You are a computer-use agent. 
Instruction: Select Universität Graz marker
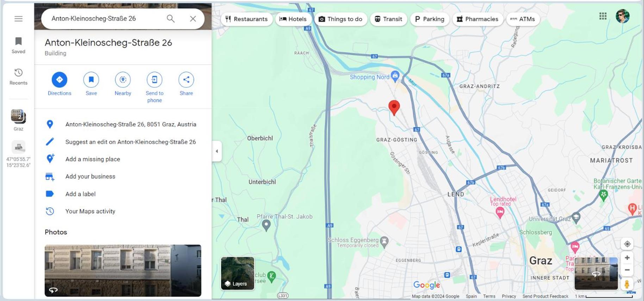(576, 218)
